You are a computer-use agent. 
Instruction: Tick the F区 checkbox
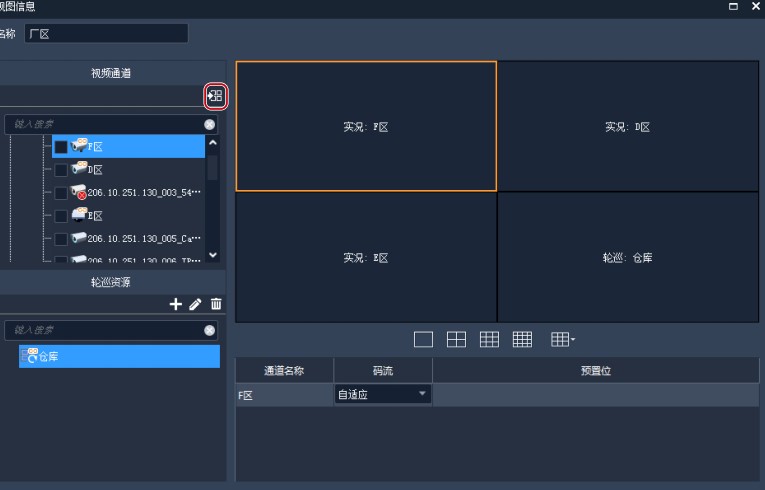(x=60, y=147)
